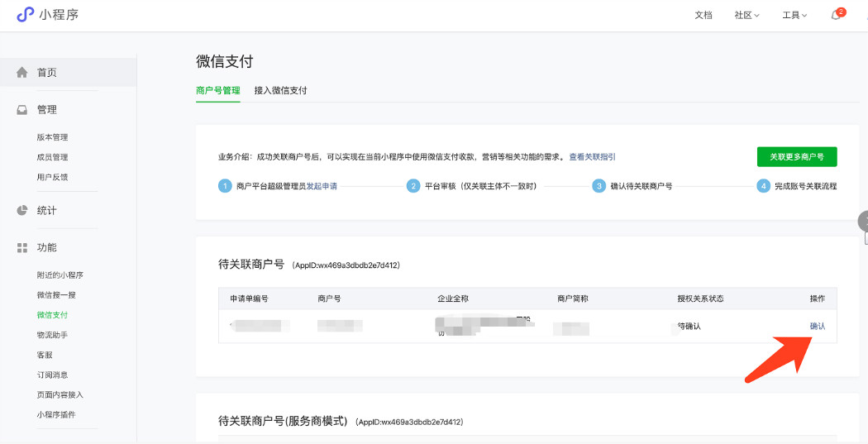Image resolution: width=868 pixels, height=444 pixels.
Task: Open 版本管理 in the sidebar
Action: point(53,137)
